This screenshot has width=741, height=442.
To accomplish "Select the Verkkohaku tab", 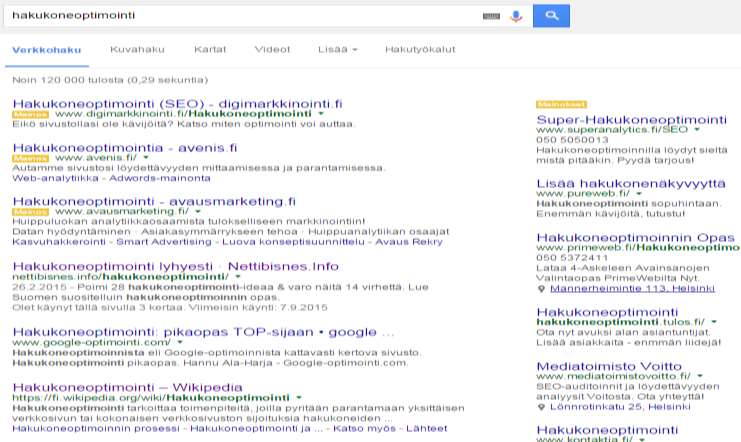I will [x=47, y=50].
